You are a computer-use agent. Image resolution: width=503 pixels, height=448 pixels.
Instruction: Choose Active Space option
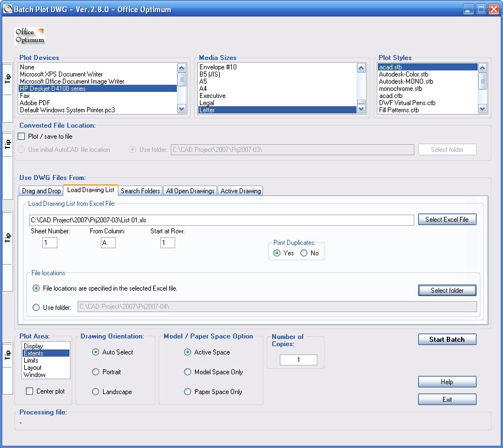[x=187, y=352]
